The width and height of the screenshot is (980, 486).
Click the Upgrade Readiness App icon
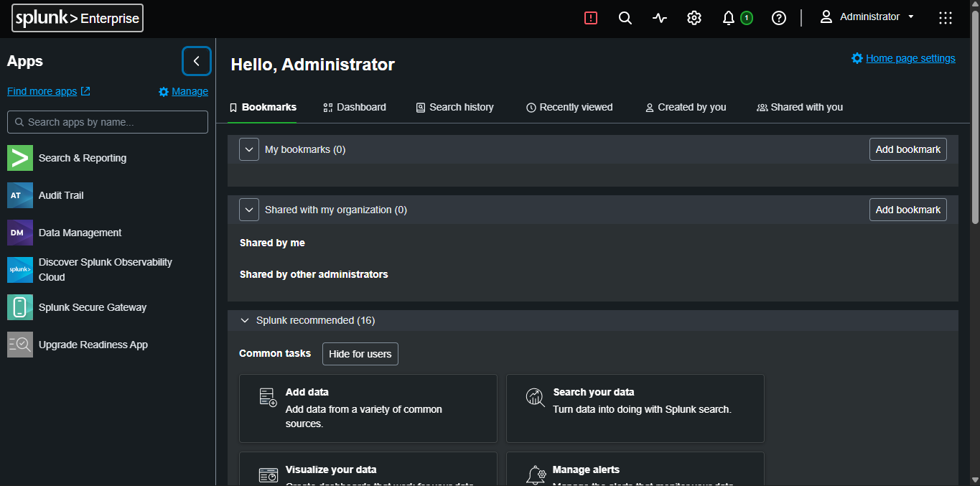(20, 345)
